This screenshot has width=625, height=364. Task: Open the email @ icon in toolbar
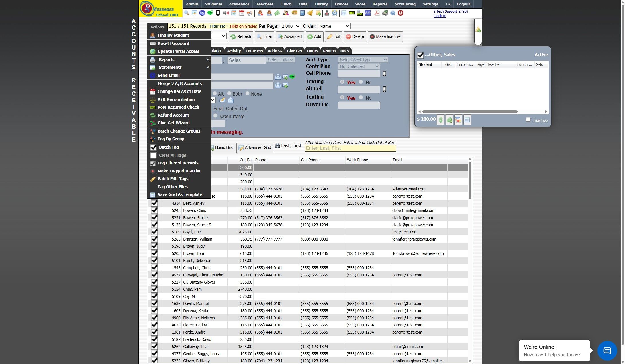(202, 13)
